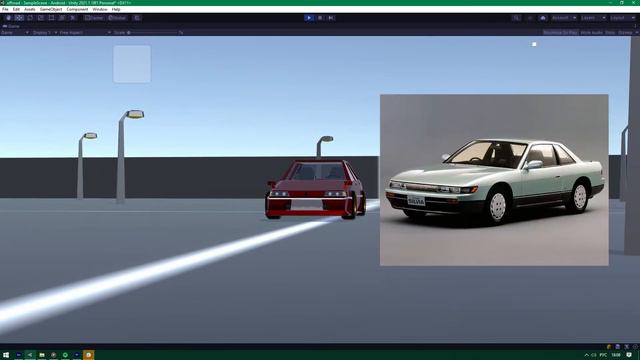Image resolution: width=640 pixels, height=360 pixels.
Task: Toggle Mute Audio in Game view
Action: [591, 33]
